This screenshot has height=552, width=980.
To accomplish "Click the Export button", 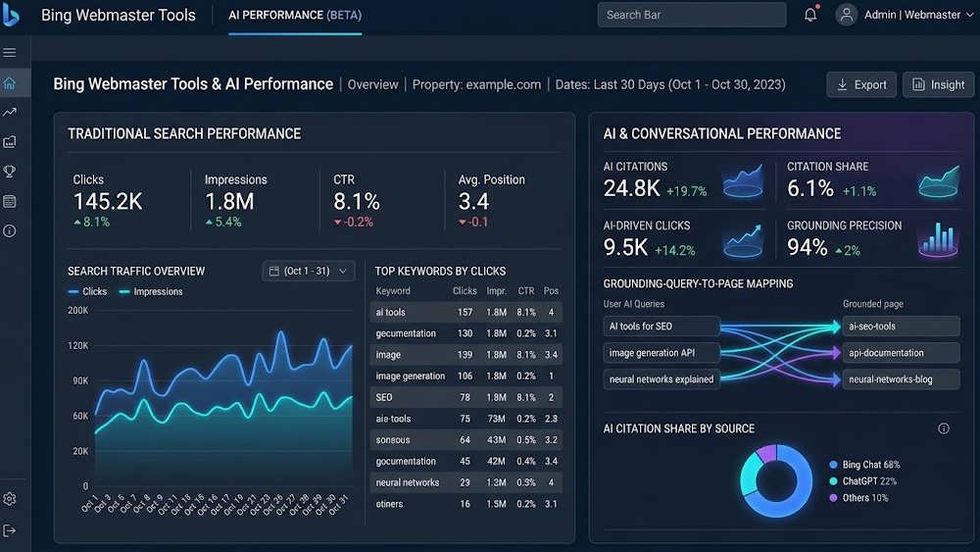I will [x=861, y=84].
